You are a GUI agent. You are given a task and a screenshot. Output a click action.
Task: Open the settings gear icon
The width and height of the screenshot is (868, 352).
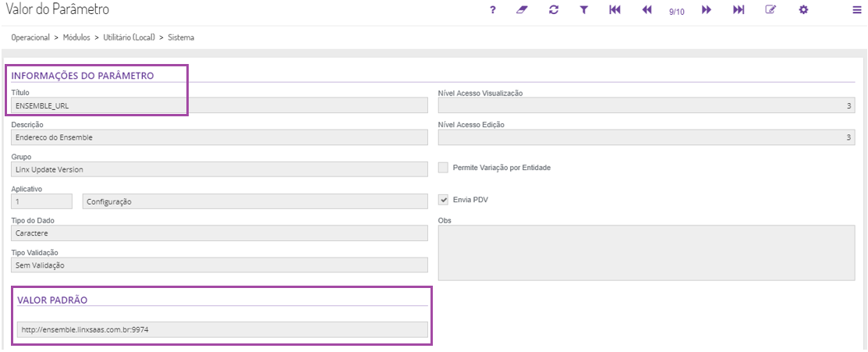pos(803,10)
